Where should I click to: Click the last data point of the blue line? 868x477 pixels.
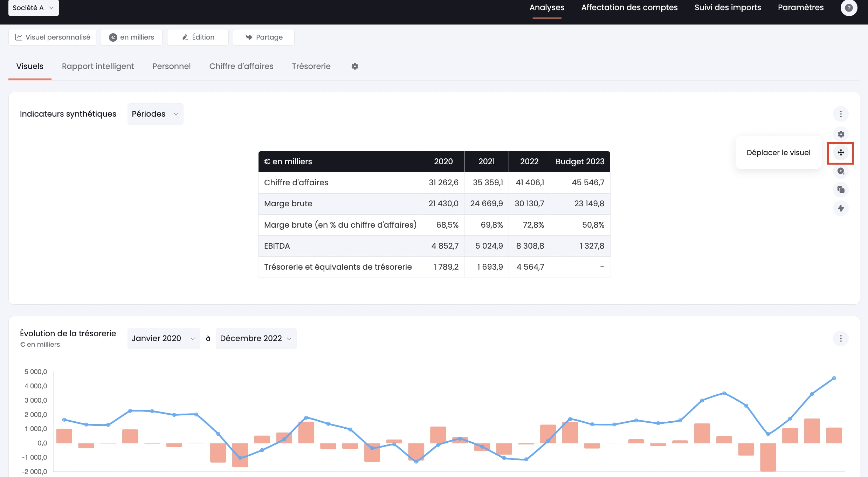[x=834, y=378]
